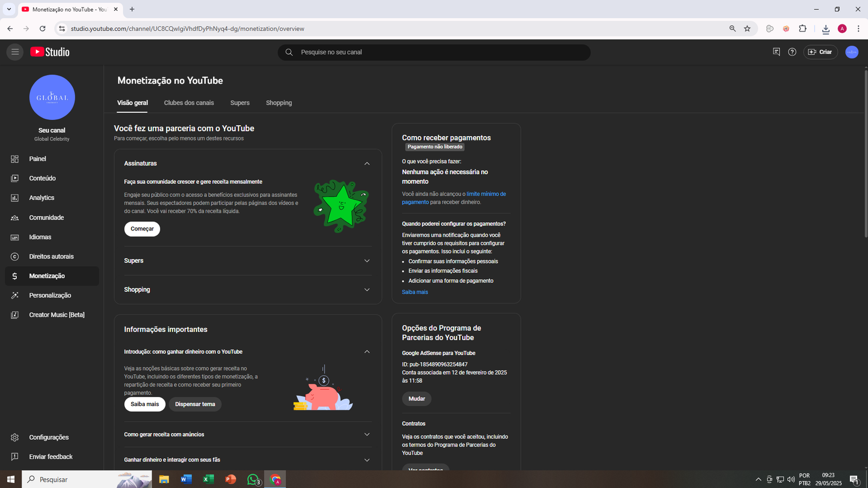Image resolution: width=868 pixels, height=488 pixels.
Task: Collapse the Assinaturas section
Action: pos(367,164)
